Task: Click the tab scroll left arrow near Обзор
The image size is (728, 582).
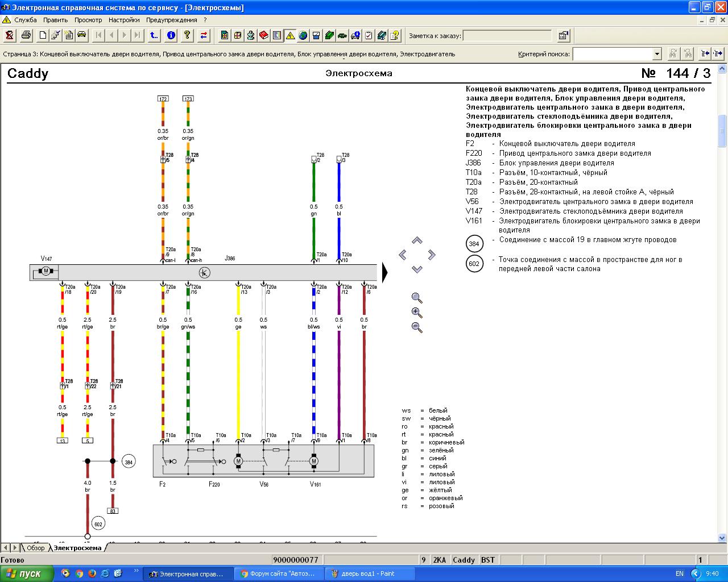Action: (5, 548)
